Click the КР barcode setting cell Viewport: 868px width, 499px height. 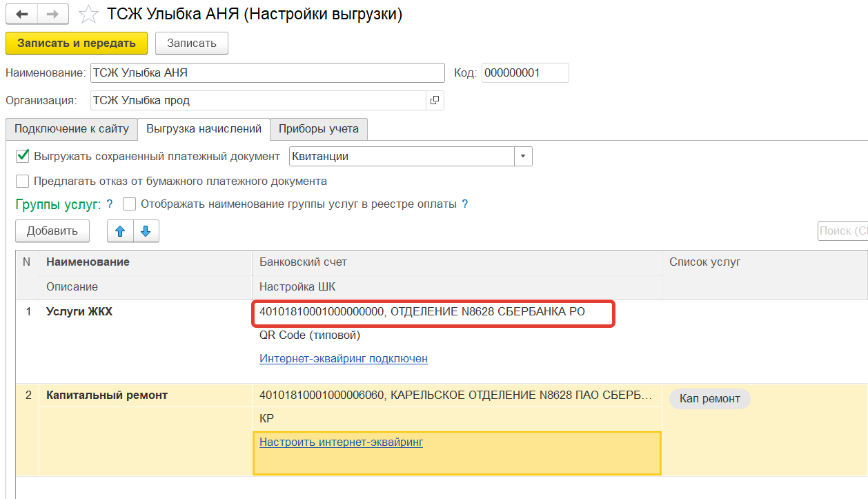(x=267, y=419)
